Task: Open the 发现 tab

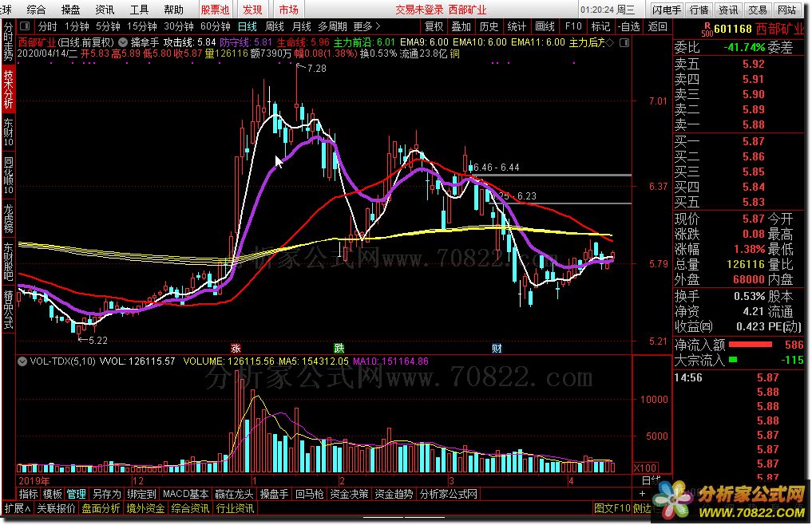Action: click(x=252, y=10)
